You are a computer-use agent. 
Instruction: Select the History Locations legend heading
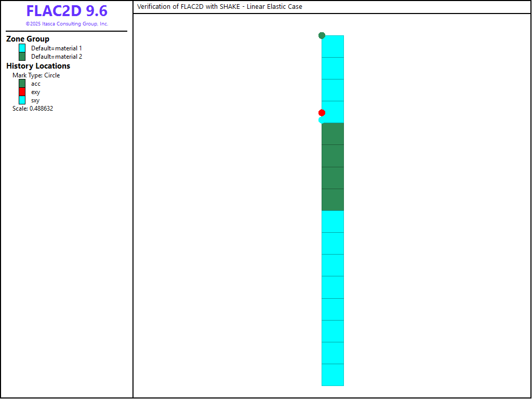(x=38, y=66)
